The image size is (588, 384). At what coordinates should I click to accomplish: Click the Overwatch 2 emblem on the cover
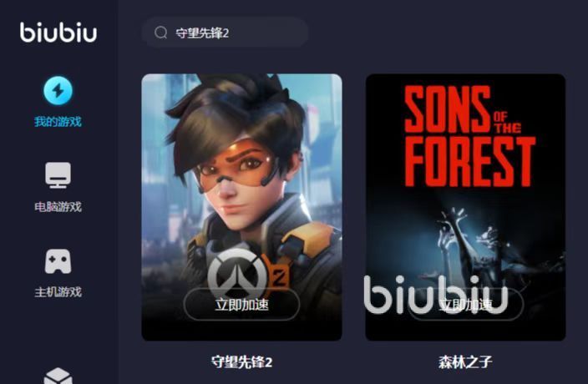[x=249, y=274]
